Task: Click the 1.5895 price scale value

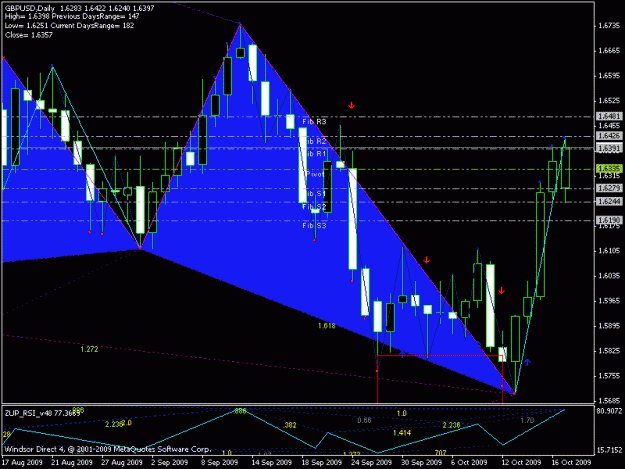Action: (x=609, y=326)
